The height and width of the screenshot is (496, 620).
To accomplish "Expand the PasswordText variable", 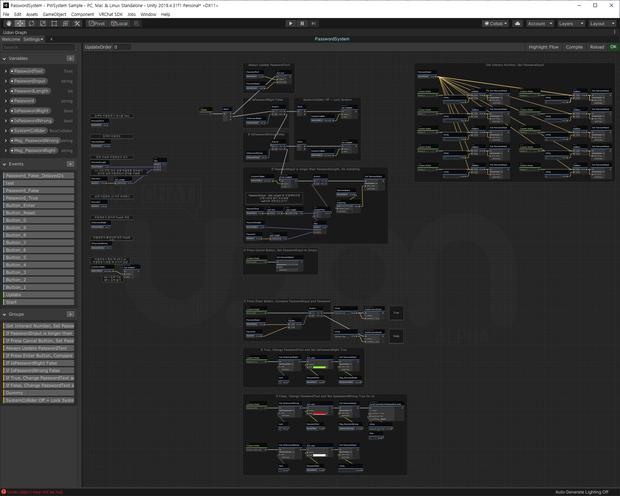I will [6, 71].
